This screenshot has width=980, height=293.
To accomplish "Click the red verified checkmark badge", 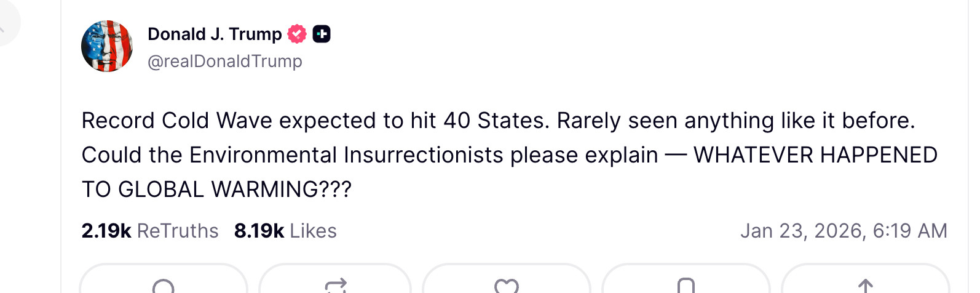I will pyautogui.click(x=297, y=34).
